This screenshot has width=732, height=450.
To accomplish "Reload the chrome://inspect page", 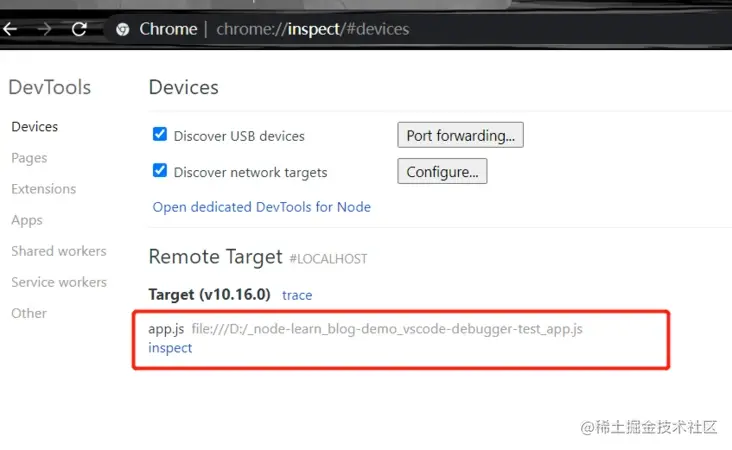I will [x=79, y=29].
